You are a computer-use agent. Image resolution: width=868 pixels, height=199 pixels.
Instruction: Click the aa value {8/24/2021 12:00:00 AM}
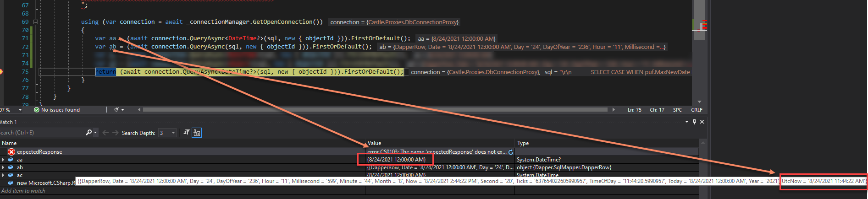(x=396, y=160)
